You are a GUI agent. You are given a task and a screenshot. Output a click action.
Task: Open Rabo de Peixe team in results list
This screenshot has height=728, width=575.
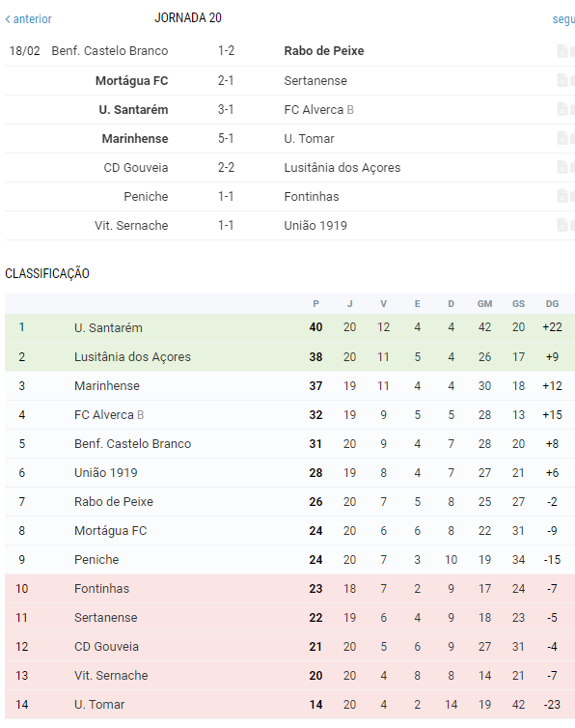(x=324, y=50)
